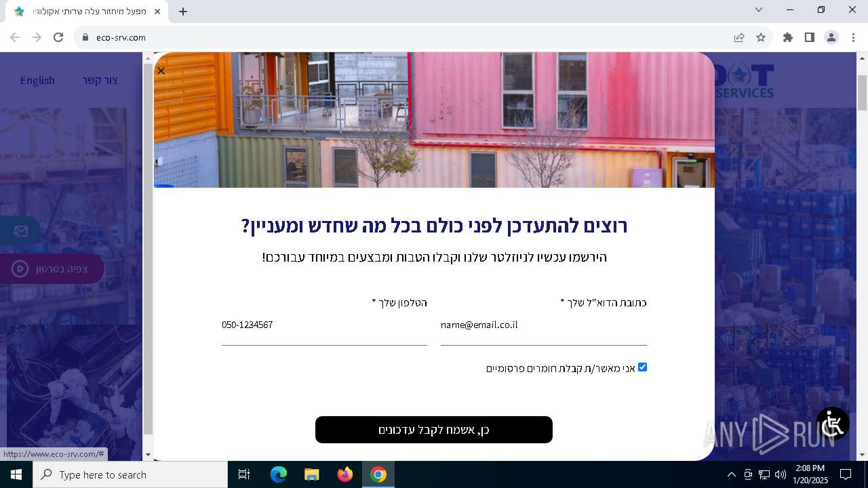Viewport: 868px width, 488px height.
Task: Open network status tray icon
Action: [764, 474]
